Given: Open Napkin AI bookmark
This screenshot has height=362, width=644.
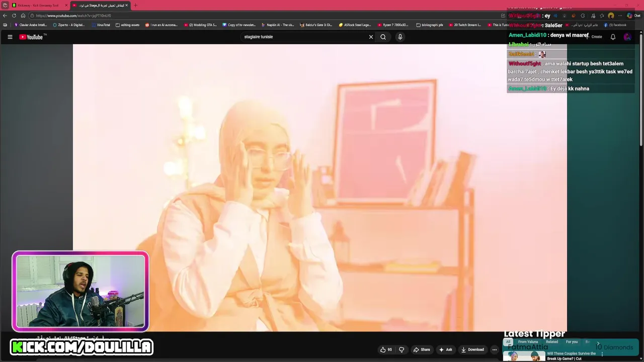Looking at the screenshot, I should click(x=278, y=25).
